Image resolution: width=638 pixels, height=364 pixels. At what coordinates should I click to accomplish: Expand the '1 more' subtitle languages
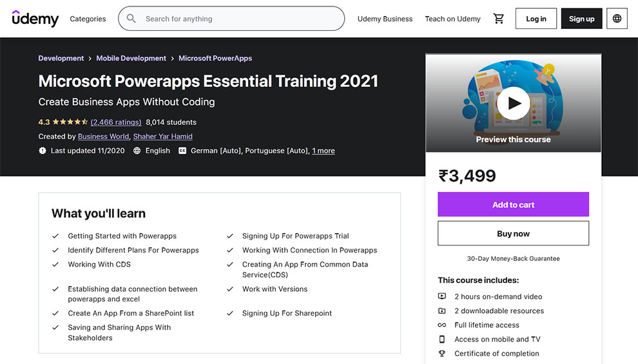pyautogui.click(x=324, y=151)
